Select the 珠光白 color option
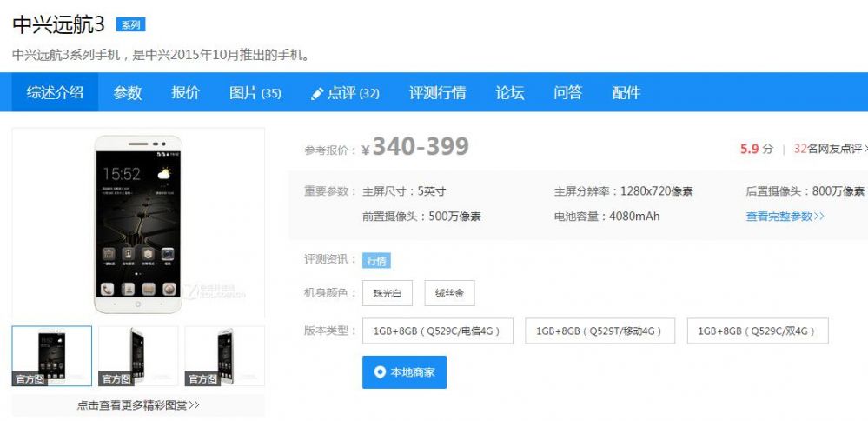This screenshot has height=421, width=868. tap(388, 293)
